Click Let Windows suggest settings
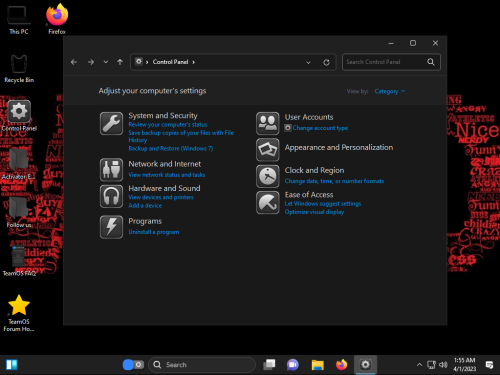Screen dimensions: 500x375 click(x=323, y=204)
